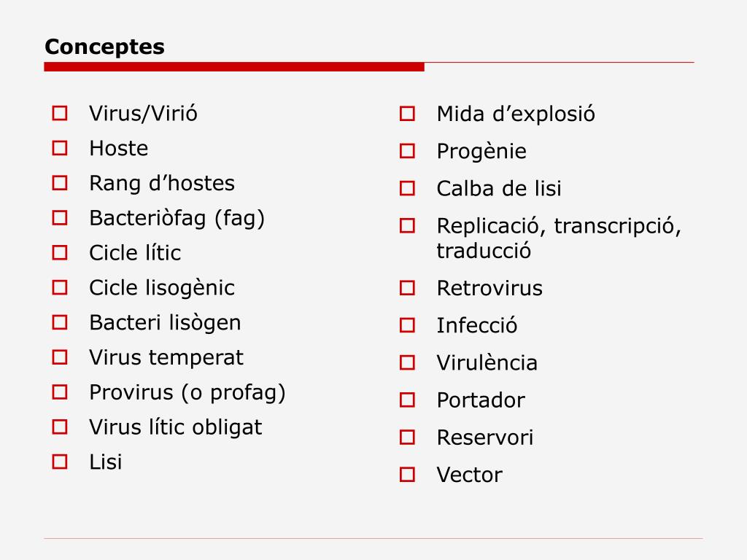
Task: Select the Replicació, transcripció, traducció item
Action: tap(559, 238)
